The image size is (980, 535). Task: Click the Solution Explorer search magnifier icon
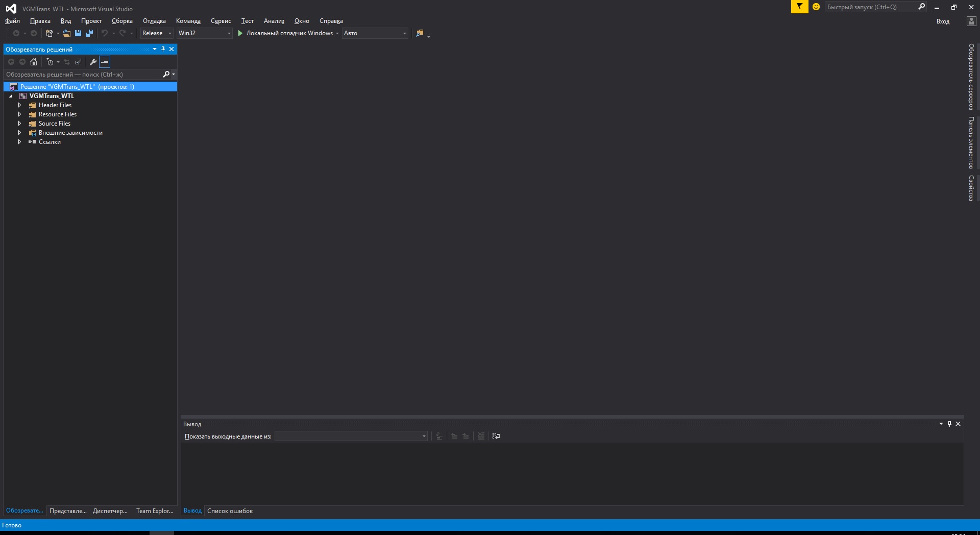tap(166, 75)
